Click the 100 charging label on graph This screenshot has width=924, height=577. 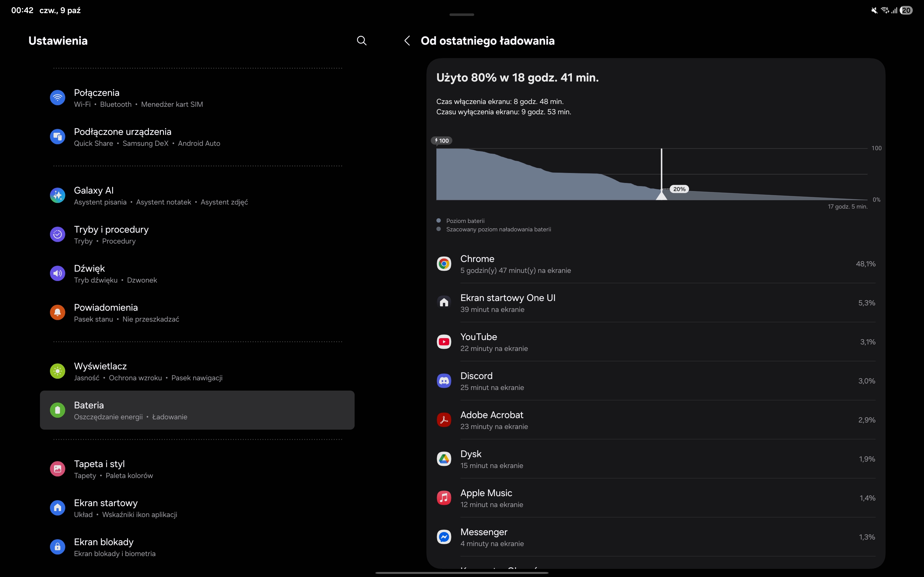coord(441,141)
